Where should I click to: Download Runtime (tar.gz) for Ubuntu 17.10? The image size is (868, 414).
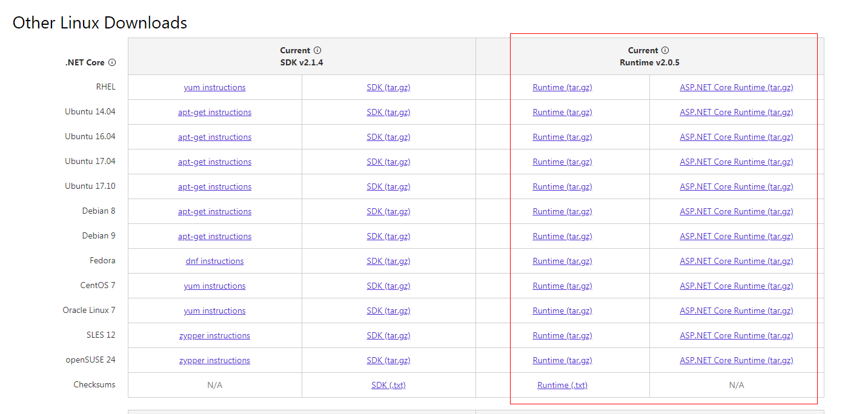tap(563, 186)
